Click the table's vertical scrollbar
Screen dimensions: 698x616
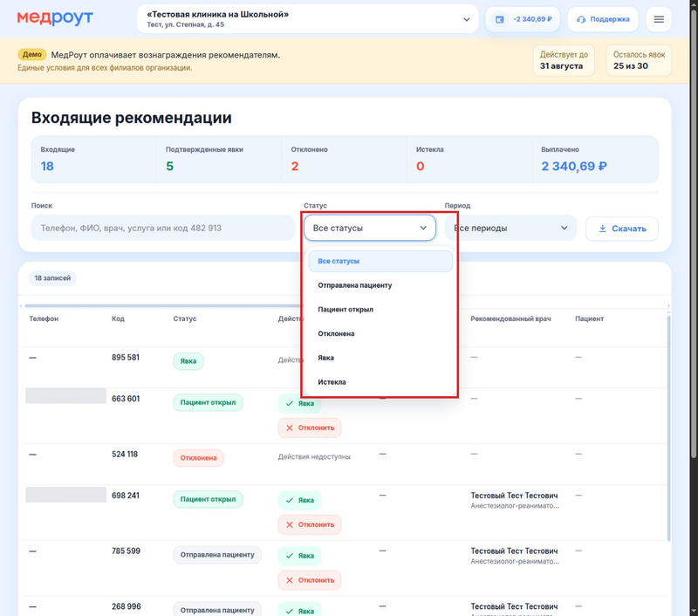pos(668,428)
